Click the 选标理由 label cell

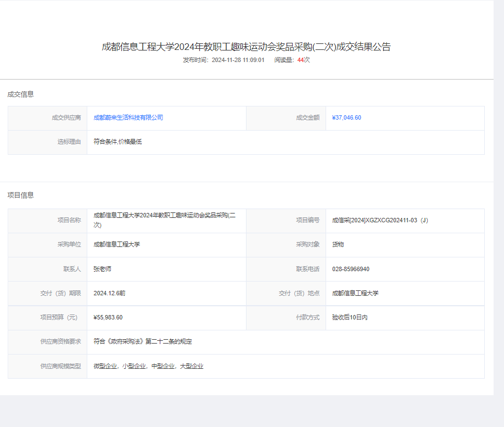tap(48, 142)
